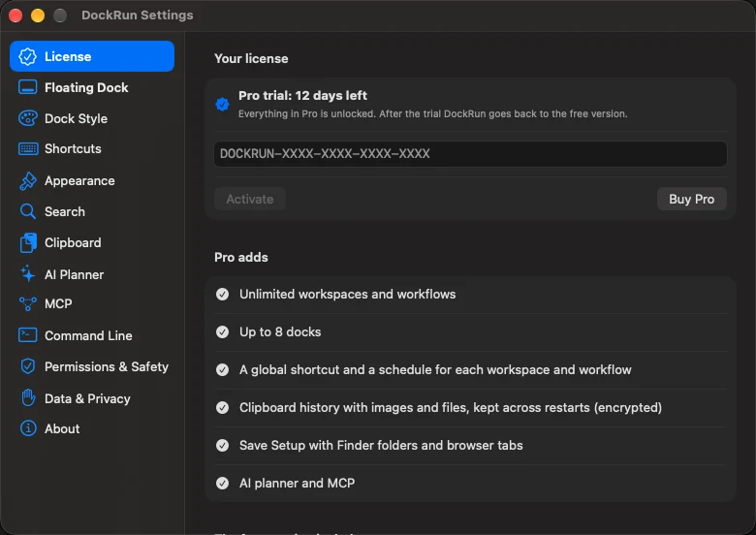
Task: Select the Command Line pane
Action: (x=92, y=335)
